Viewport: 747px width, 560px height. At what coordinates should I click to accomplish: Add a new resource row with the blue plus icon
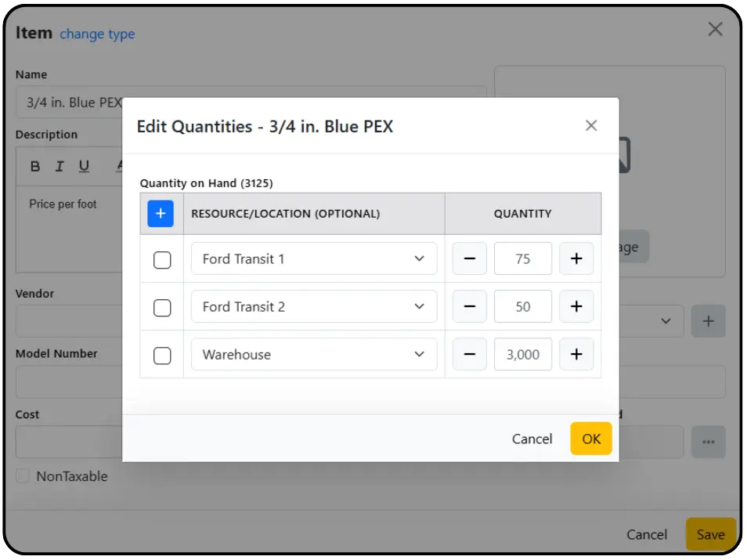[x=161, y=213]
